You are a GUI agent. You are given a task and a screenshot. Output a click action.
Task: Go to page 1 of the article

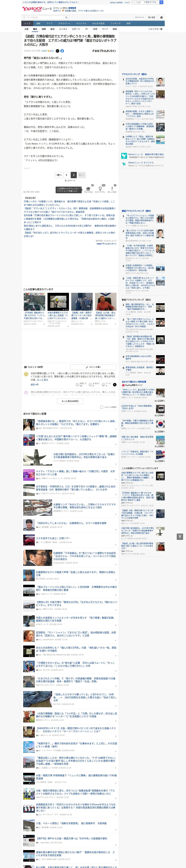coord(66,175)
